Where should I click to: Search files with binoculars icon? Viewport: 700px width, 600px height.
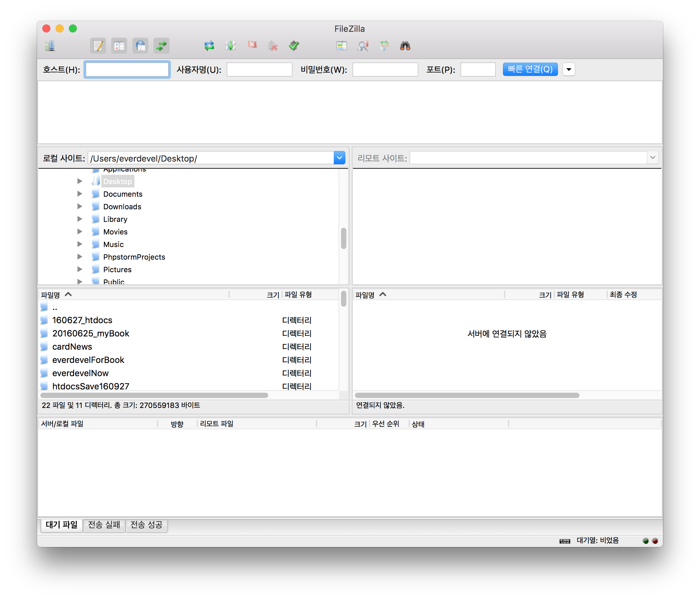tap(405, 46)
